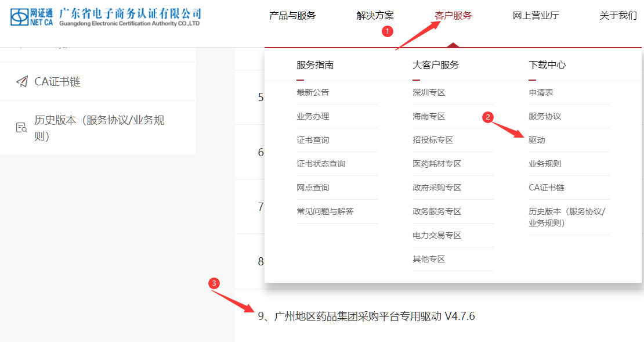Click 服务协议 under 下载中心

[x=545, y=116]
